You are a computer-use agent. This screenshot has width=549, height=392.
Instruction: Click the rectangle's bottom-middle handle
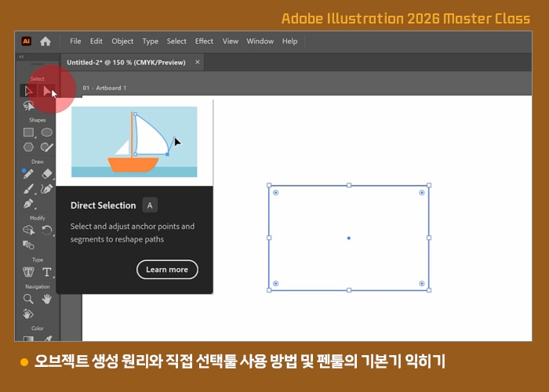coord(349,290)
